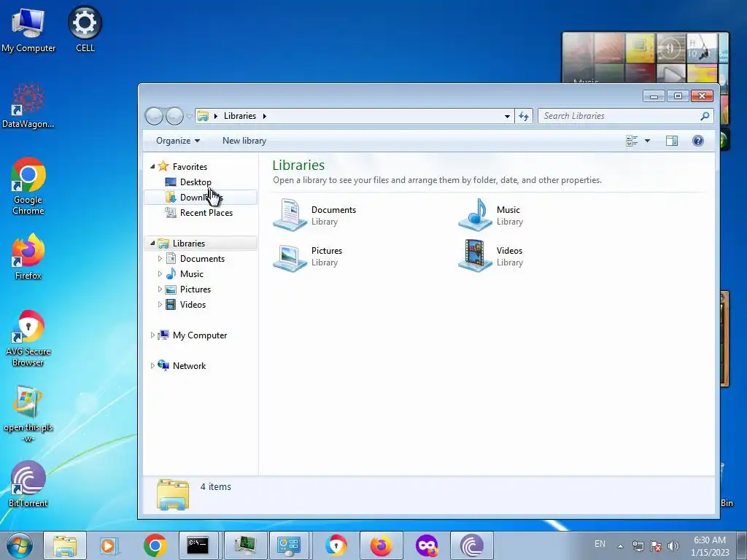Select My Computer in the navigation pane
The height and width of the screenshot is (560, 747).
(200, 335)
